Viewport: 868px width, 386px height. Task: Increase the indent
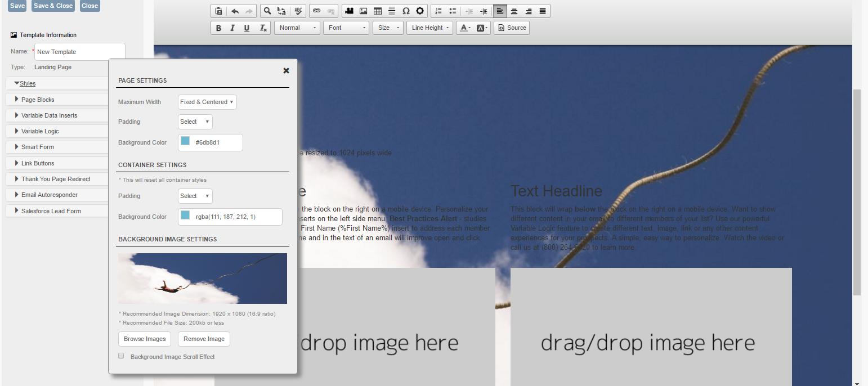[484, 11]
